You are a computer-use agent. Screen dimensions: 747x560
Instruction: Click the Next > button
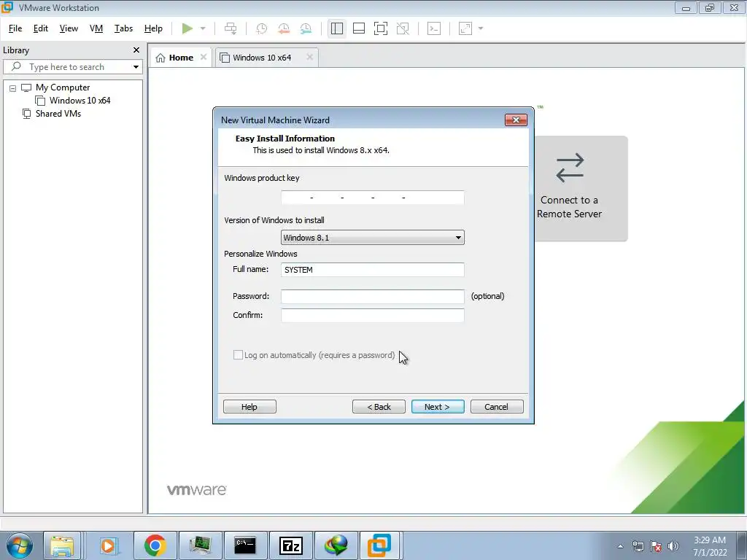pyautogui.click(x=438, y=407)
